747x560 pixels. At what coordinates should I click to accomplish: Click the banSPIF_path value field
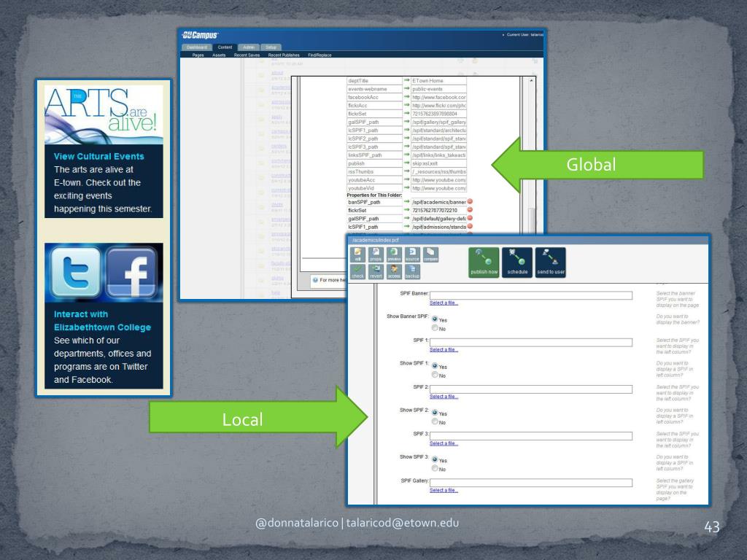[x=438, y=202]
